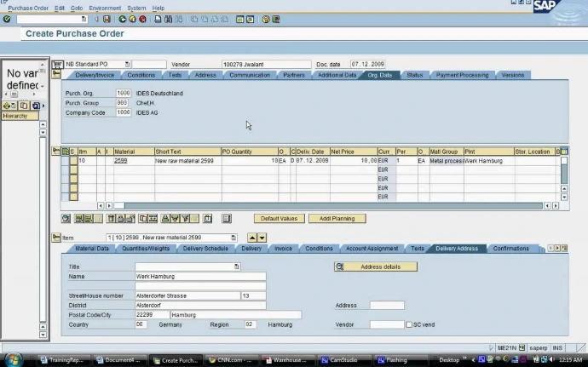
Task: Open the Title dropdown field
Action: (x=236, y=267)
